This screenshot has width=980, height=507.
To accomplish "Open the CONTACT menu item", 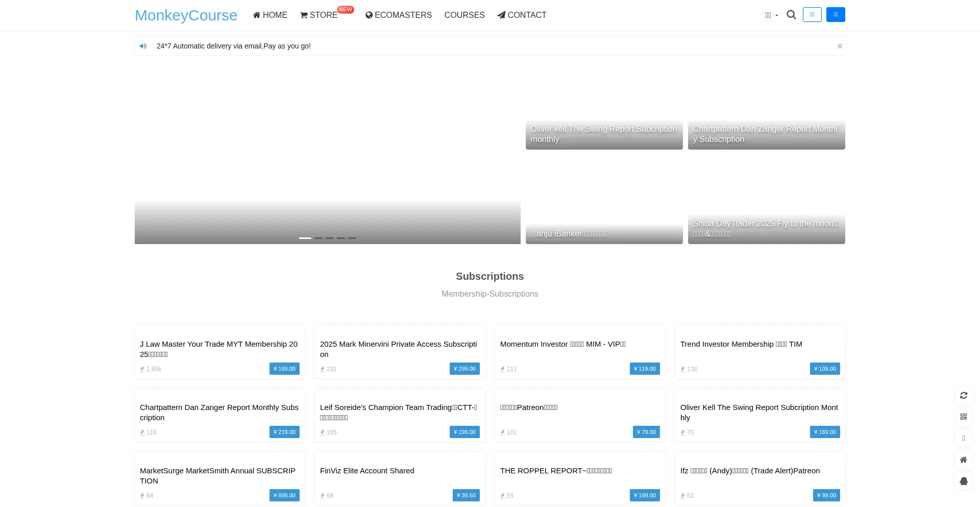I will tap(522, 15).
